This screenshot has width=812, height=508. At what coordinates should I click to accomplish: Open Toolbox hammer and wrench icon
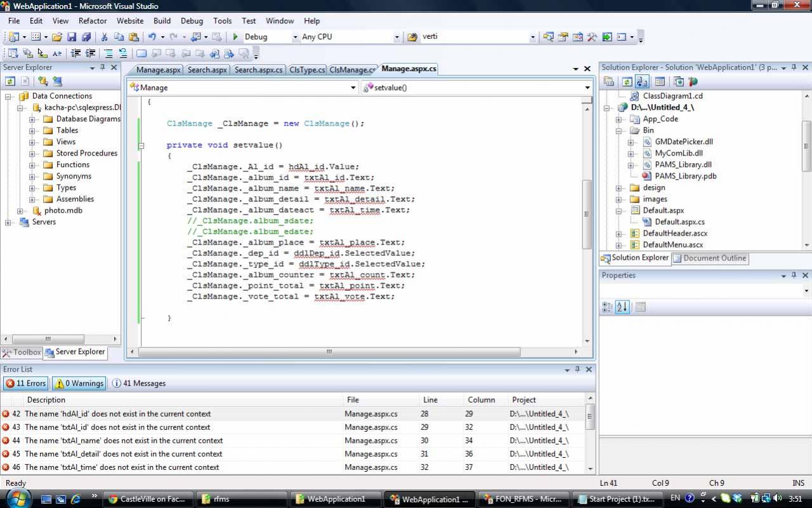[592, 37]
